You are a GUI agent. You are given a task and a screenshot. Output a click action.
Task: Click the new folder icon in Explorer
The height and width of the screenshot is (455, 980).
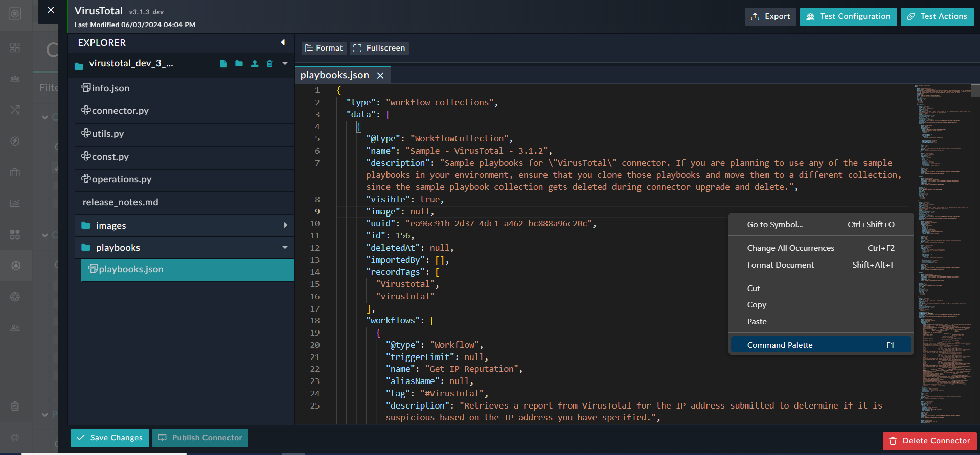239,64
